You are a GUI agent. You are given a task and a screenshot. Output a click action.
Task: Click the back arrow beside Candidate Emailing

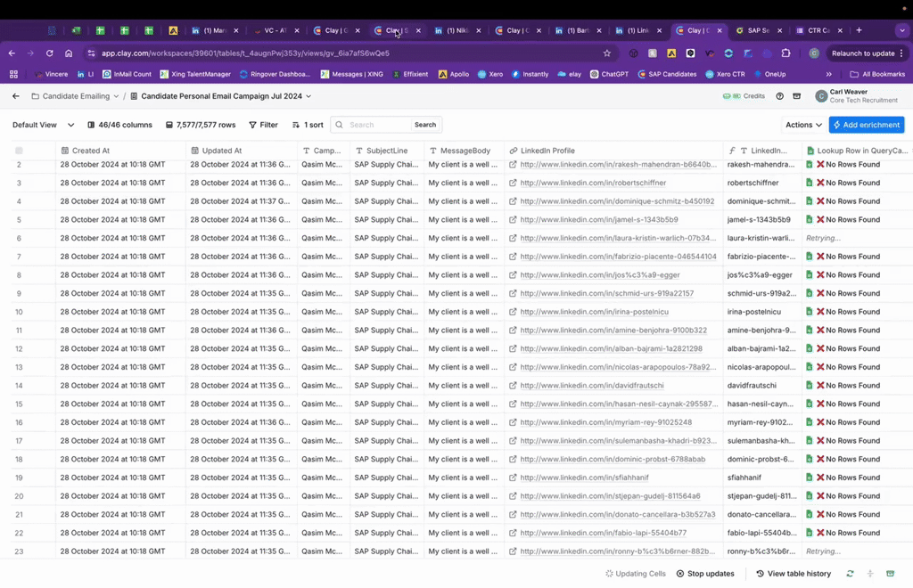tap(15, 96)
